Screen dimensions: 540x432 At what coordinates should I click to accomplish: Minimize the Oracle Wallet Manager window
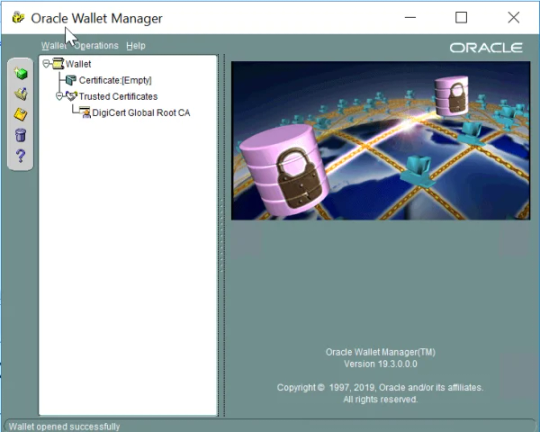click(410, 17)
